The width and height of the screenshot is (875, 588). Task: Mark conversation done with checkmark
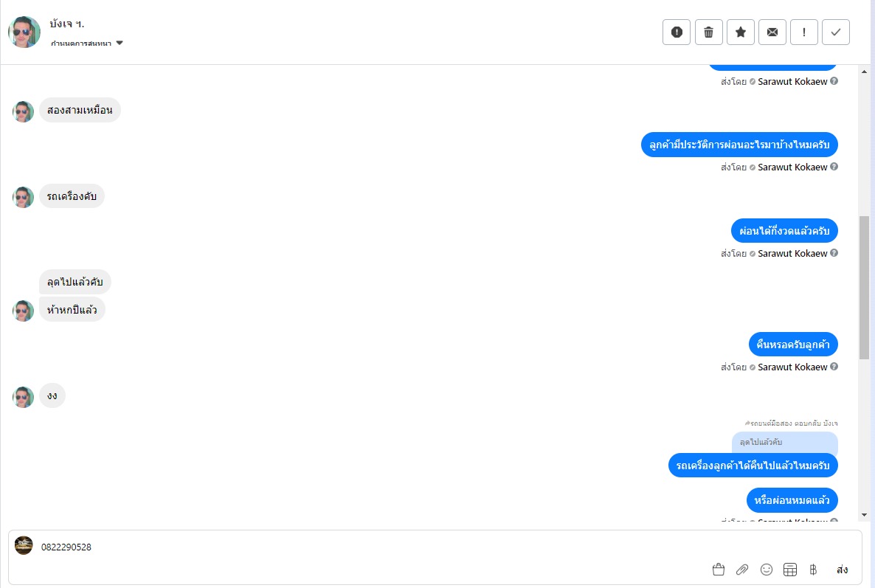click(x=836, y=32)
